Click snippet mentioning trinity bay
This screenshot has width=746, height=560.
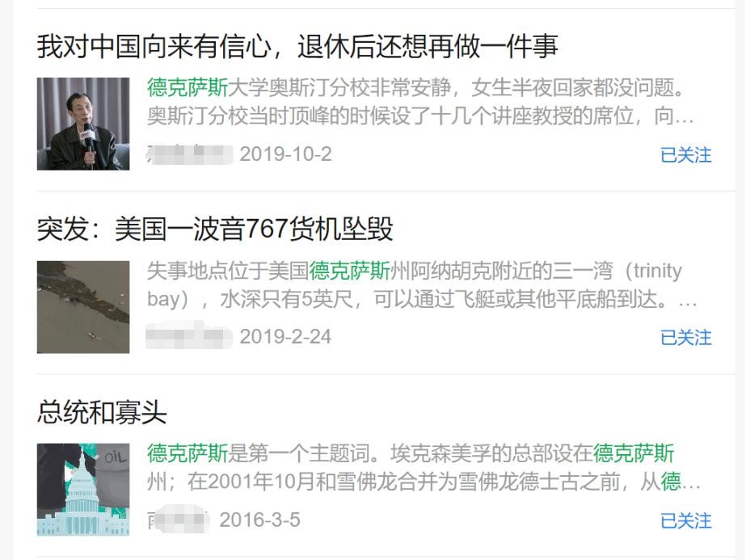point(422,285)
